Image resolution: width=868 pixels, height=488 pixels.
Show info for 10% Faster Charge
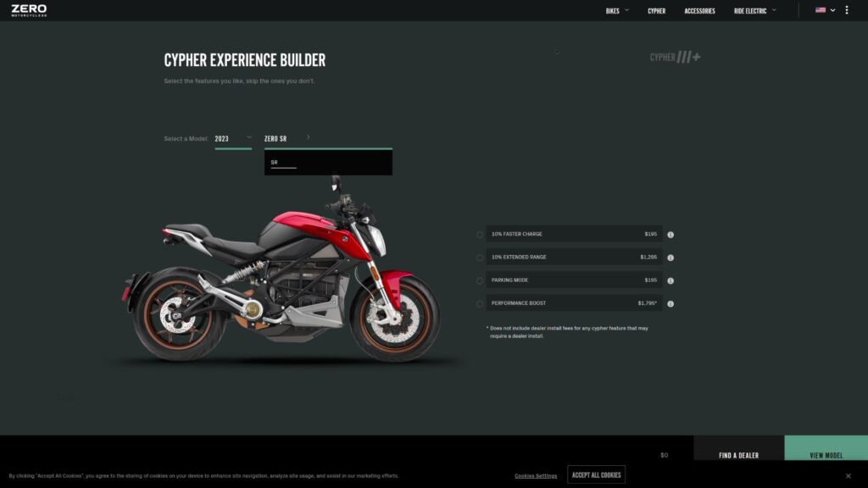point(670,235)
